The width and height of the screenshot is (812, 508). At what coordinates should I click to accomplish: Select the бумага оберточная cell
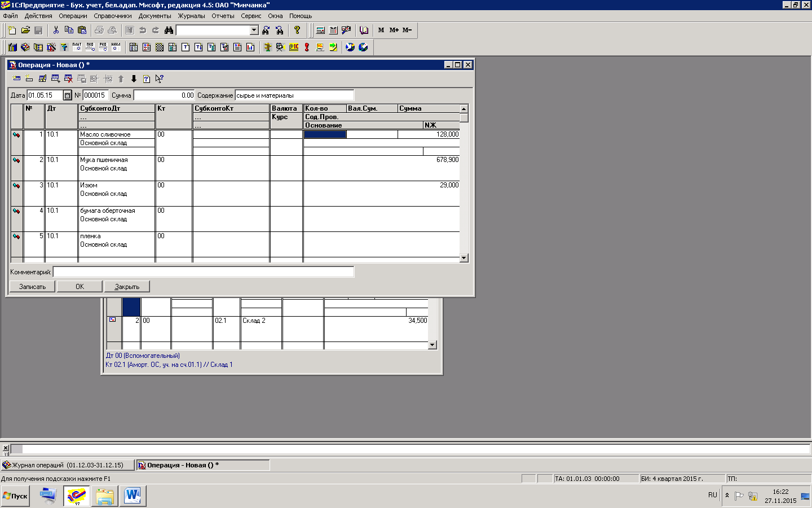(117, 211)
